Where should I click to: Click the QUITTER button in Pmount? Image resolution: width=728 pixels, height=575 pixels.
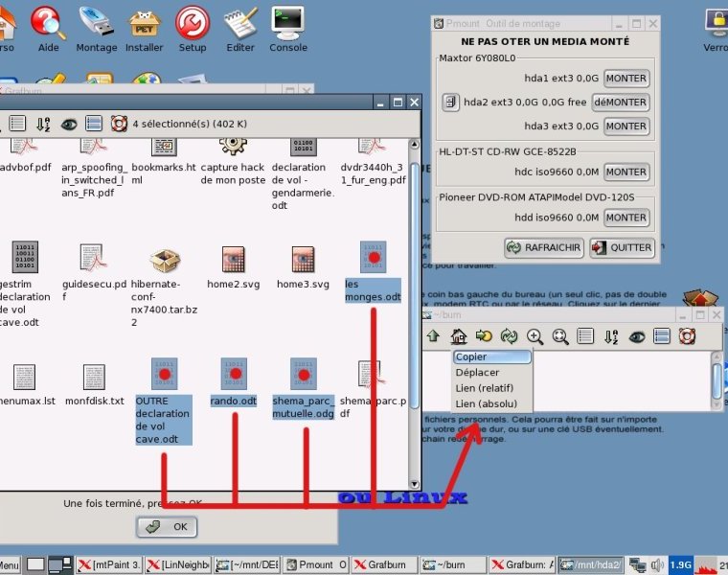pos(622,247)
